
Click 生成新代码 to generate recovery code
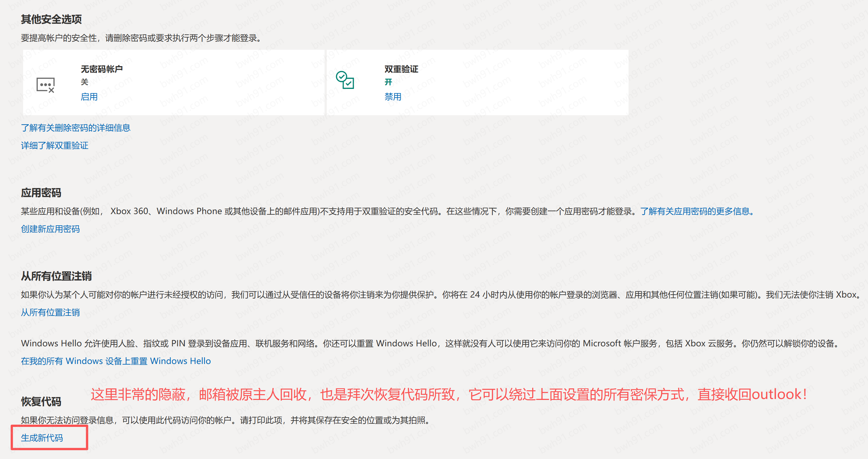tap(42, 438)
